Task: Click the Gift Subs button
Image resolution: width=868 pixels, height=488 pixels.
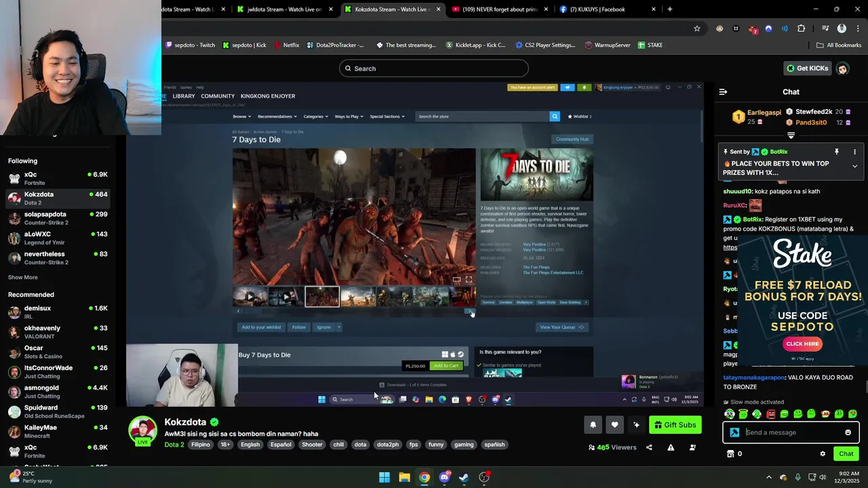Action: click(x=675, y=425)
